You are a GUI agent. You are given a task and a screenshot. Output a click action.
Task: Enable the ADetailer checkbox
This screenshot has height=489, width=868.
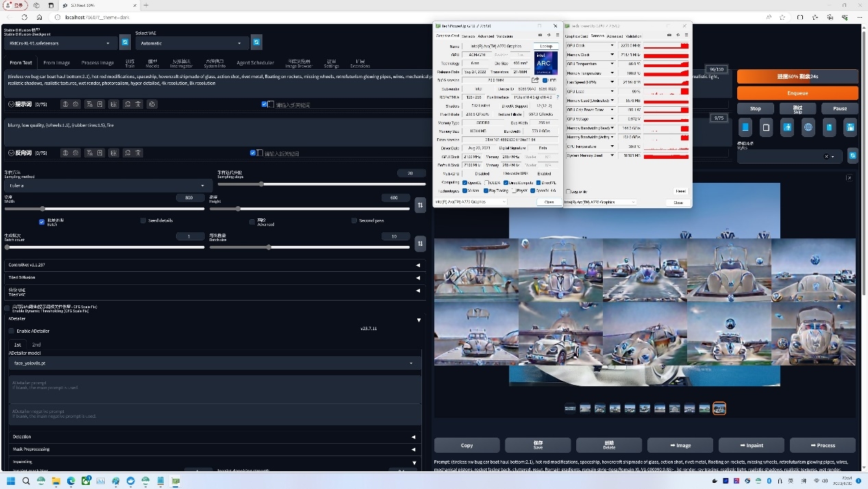pos(12,331)
